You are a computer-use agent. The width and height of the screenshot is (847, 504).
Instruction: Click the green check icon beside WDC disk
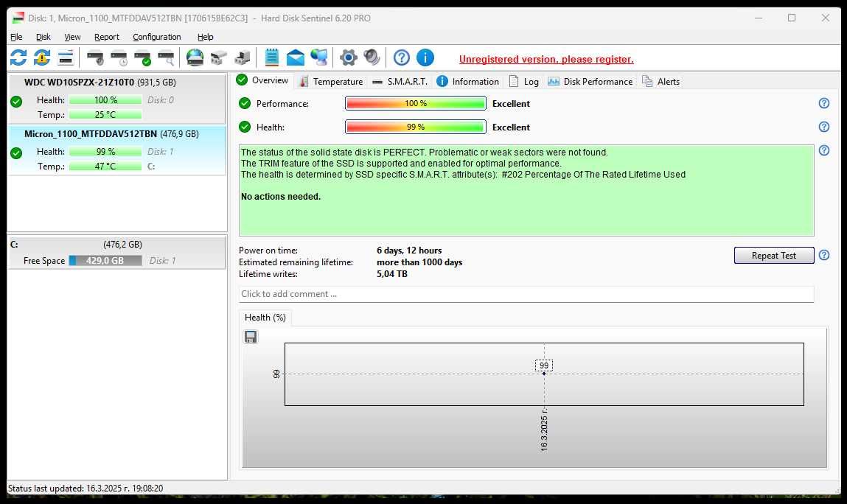click(16, 101)
